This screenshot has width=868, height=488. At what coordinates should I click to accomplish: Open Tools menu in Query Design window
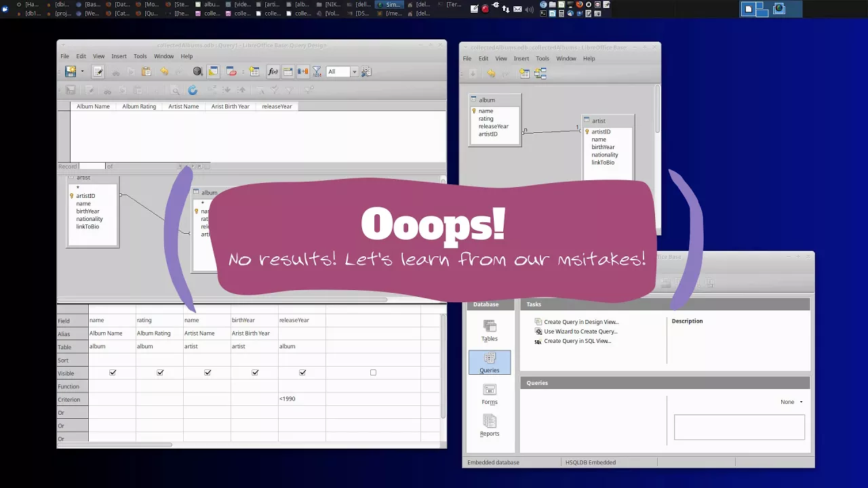[x=140, y=56]
